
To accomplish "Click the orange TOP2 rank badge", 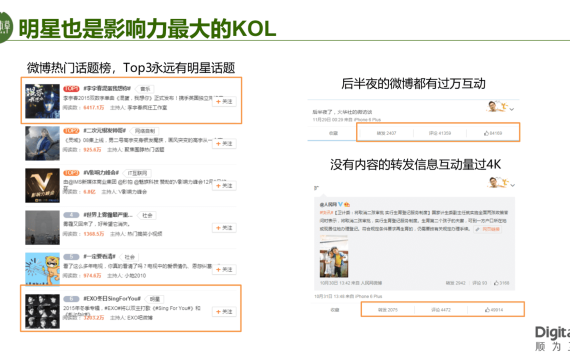I will tap(71, 131).
